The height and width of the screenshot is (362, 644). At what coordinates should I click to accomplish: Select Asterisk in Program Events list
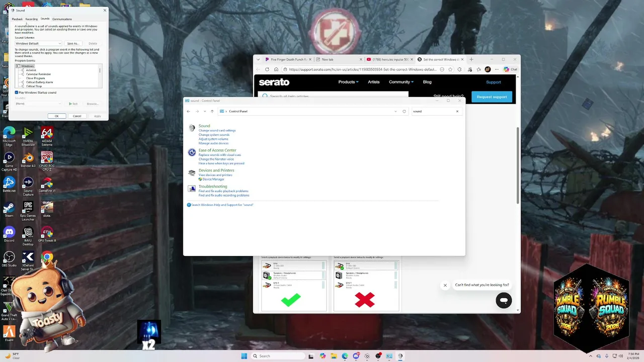(x=31, y=70)
